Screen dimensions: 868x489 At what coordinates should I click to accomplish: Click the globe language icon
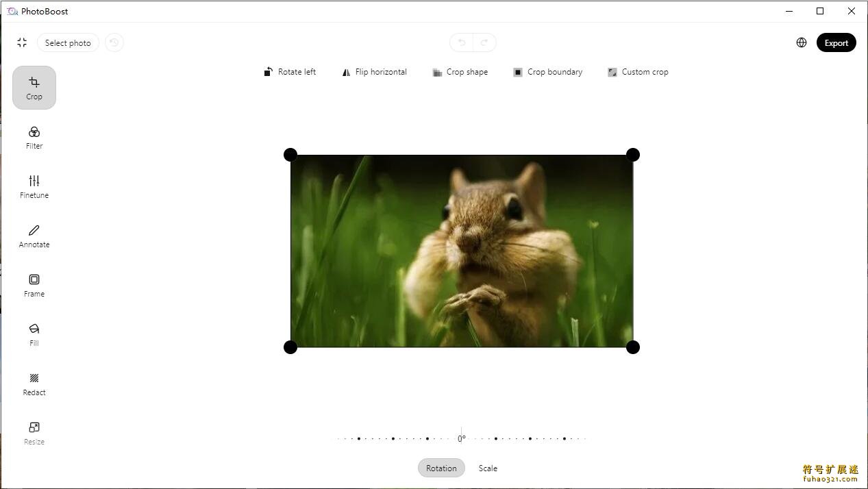[801, 42]
